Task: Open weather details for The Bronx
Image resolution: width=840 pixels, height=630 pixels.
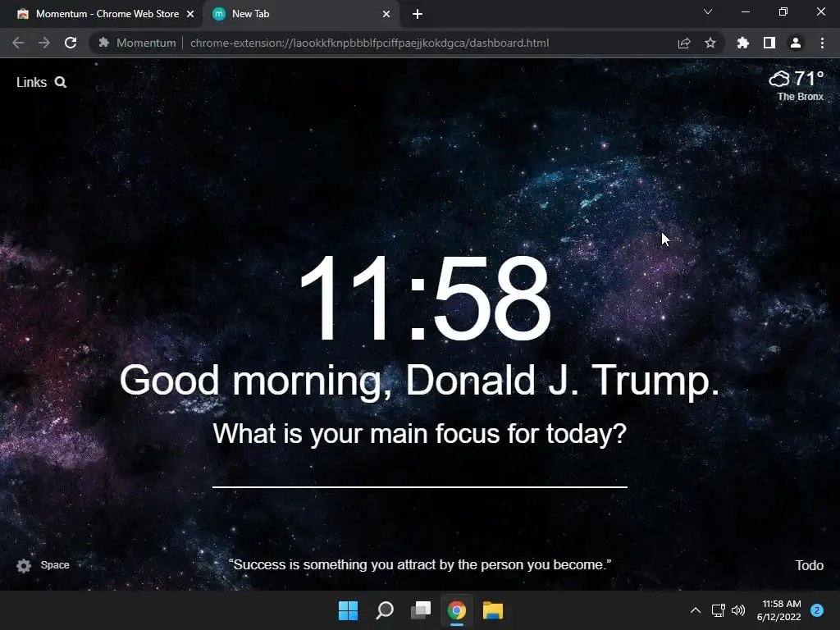Action: coord(797,85)
